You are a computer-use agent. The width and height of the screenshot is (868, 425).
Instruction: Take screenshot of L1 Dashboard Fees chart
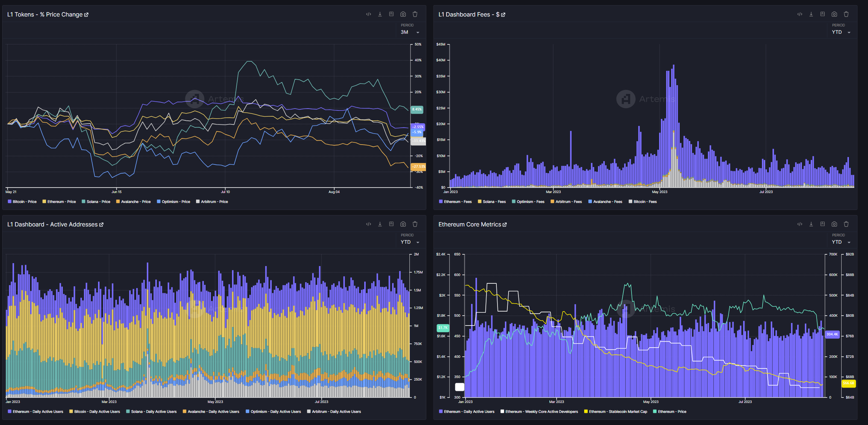click(834, 14)
